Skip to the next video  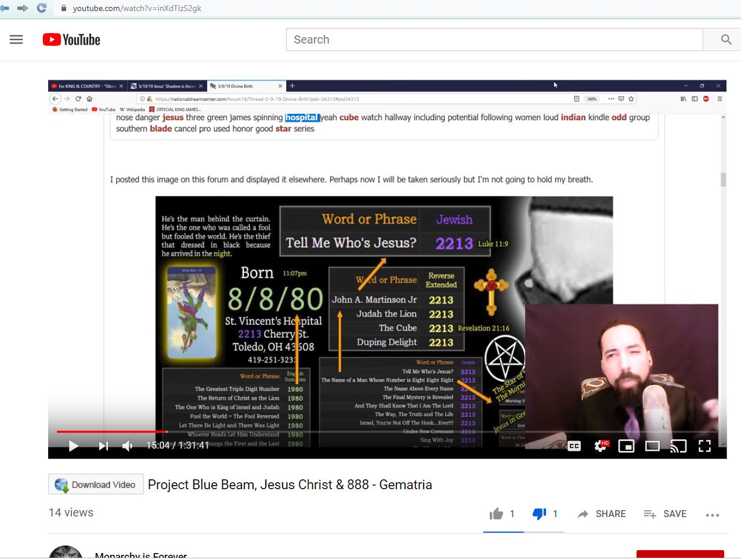pos(103,446)
